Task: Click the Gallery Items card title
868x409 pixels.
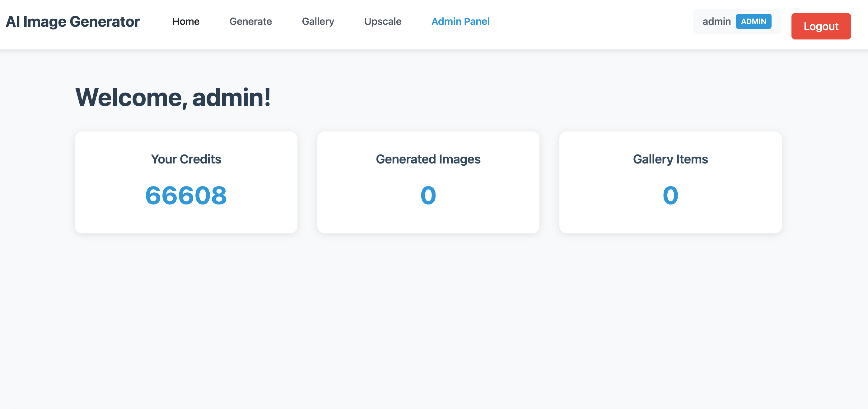Action: click(670, 159)
